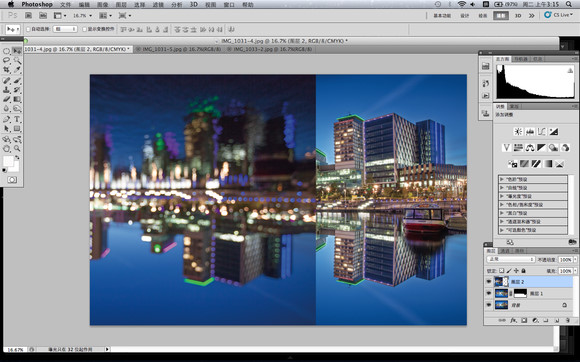Select the Path Selection tool
This screenshot has width=580, height=362.
coord(6,128)
